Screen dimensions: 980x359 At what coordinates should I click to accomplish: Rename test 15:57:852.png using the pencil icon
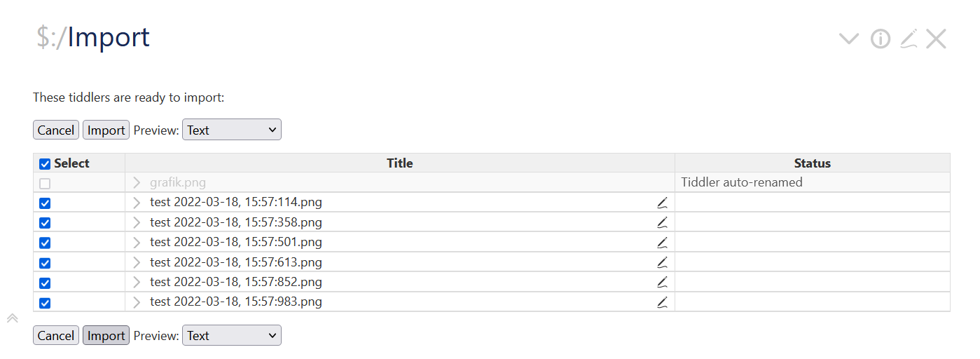[662, 283]
